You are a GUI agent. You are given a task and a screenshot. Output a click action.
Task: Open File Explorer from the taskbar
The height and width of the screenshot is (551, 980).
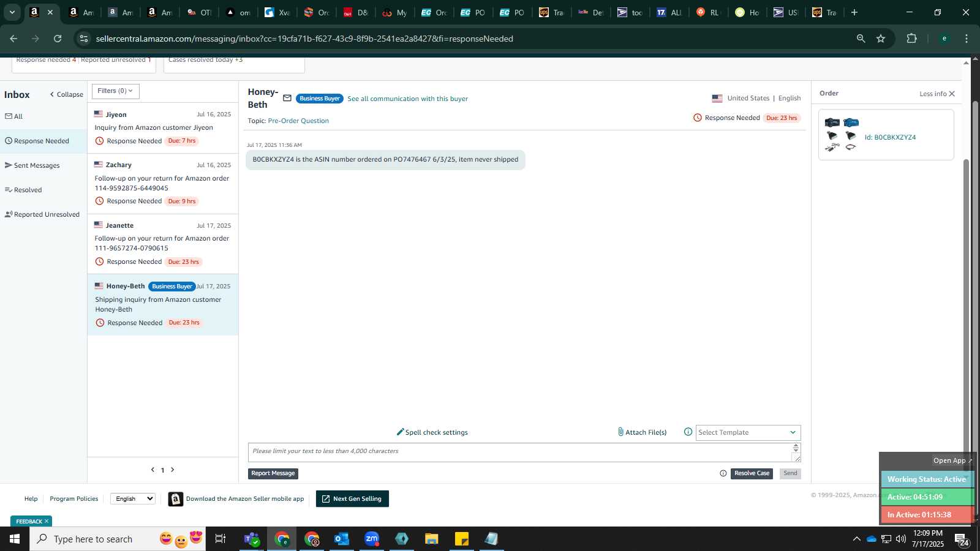432,539
